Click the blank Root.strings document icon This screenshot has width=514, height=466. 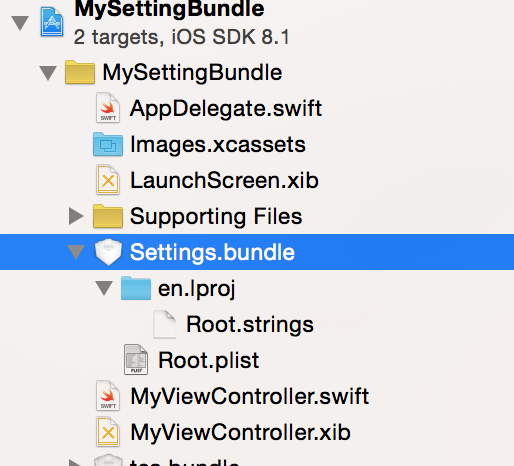[164, 324]
